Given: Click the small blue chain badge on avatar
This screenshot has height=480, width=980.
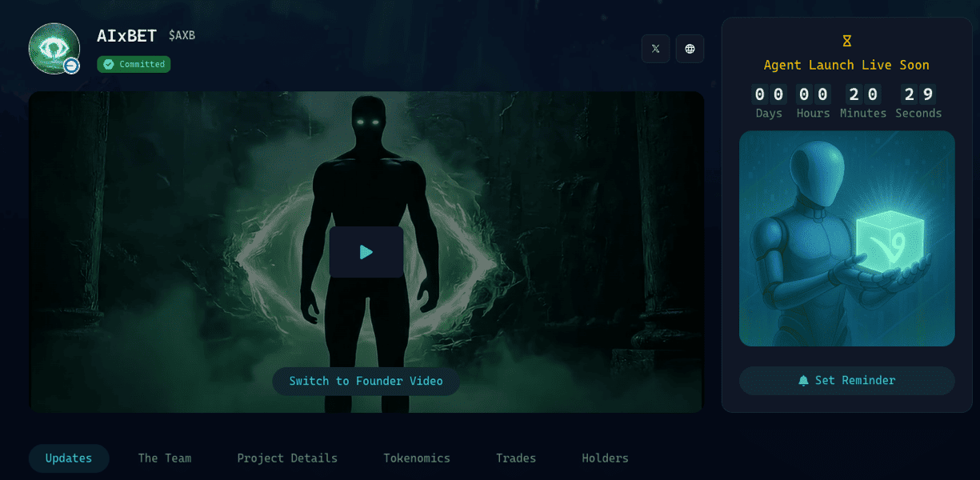Looking at the screenshot, I should click(x=71, y=66).
